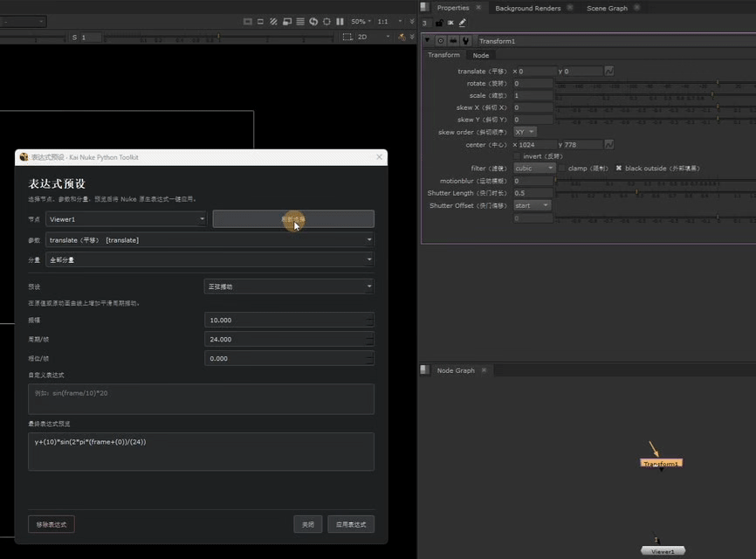
Task: Switch to the Properties tab
Action: [453, 8]
